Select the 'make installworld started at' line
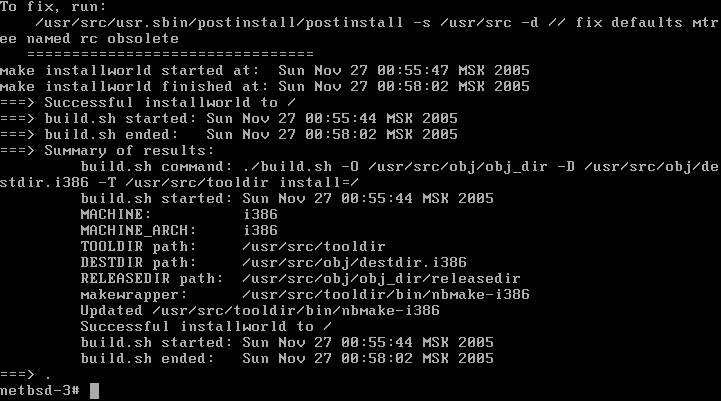721x401 pixels. click(265, 70)
